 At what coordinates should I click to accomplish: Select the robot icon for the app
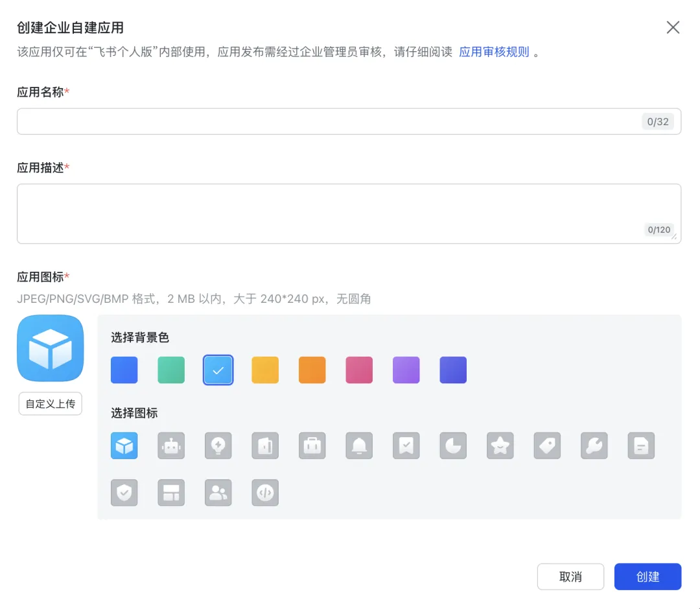point(170,446)
